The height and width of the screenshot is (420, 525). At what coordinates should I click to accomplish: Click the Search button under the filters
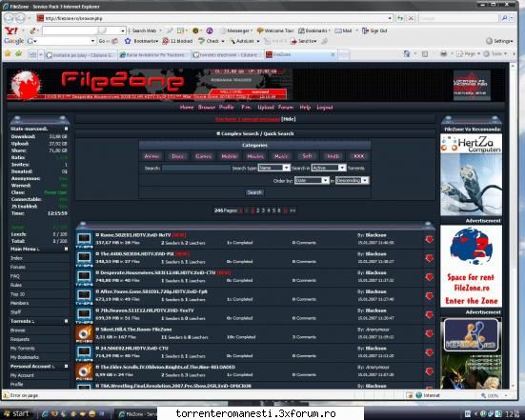click(x=254, y=192)
